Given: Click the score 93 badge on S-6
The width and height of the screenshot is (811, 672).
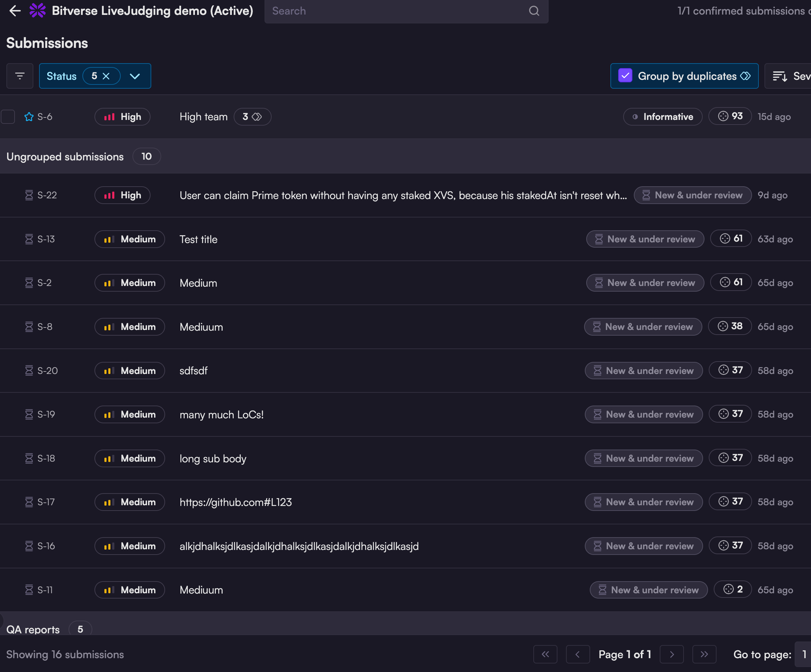Looking at the screenshot, I should point(730,116).
